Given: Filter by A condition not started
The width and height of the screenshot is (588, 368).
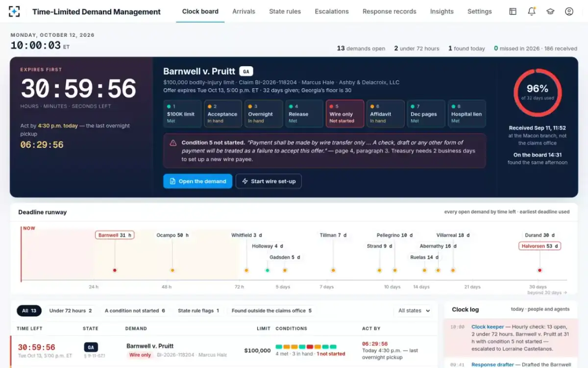Looking at the screenshot, I should 135,311.
